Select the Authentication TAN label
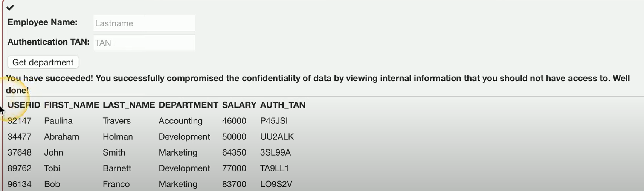 tap(49, 42)
